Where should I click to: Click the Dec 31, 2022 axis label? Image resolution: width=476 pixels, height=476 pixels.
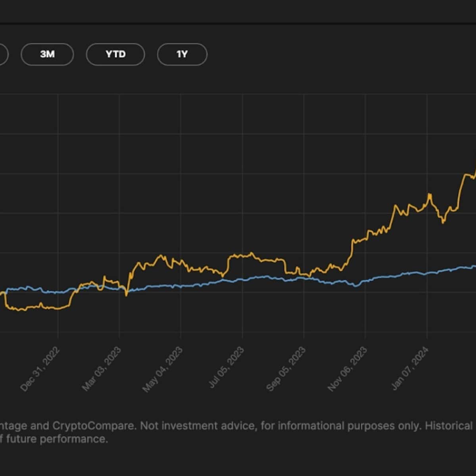coord(39,368)
